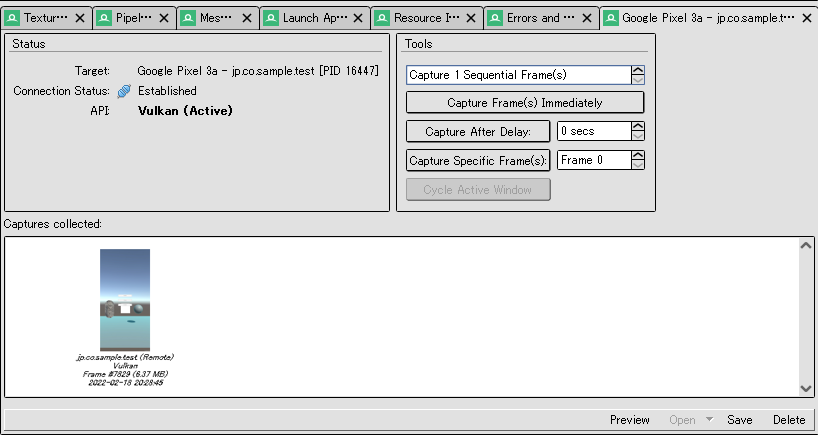Viewport: 818px width, 435px height.
Task: Click the Capture Sequential Frames input field
Action: coord(517,75)
